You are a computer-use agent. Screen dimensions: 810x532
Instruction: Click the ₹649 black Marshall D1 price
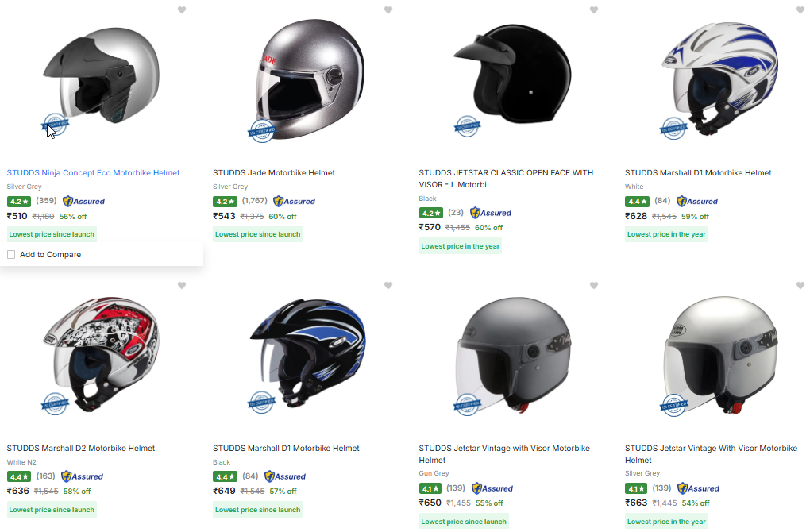click(x=224, y=491)
